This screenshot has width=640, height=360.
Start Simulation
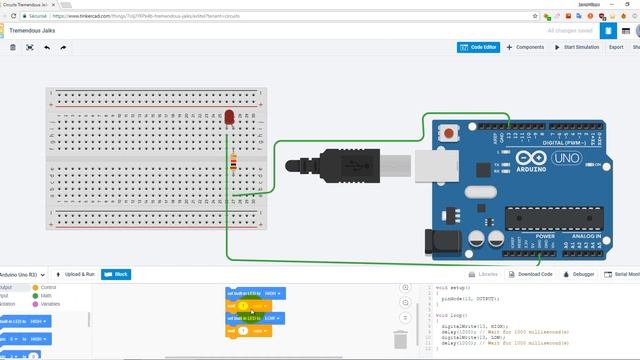577,47
